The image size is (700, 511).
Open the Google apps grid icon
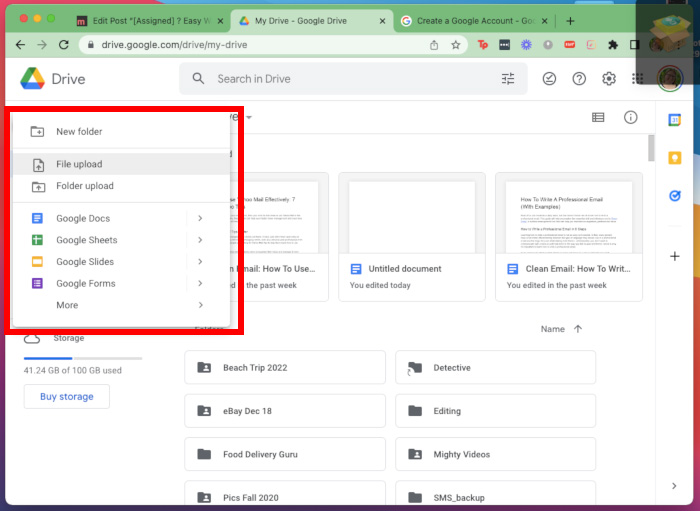click(x=638, y=79)
